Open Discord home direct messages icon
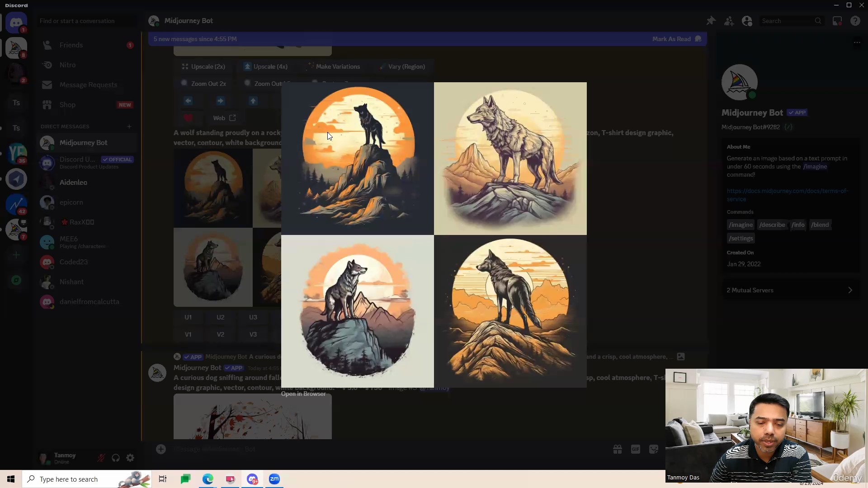Image resolution: width=868 pixels, height=488 pixels. [x=16, y=22]
